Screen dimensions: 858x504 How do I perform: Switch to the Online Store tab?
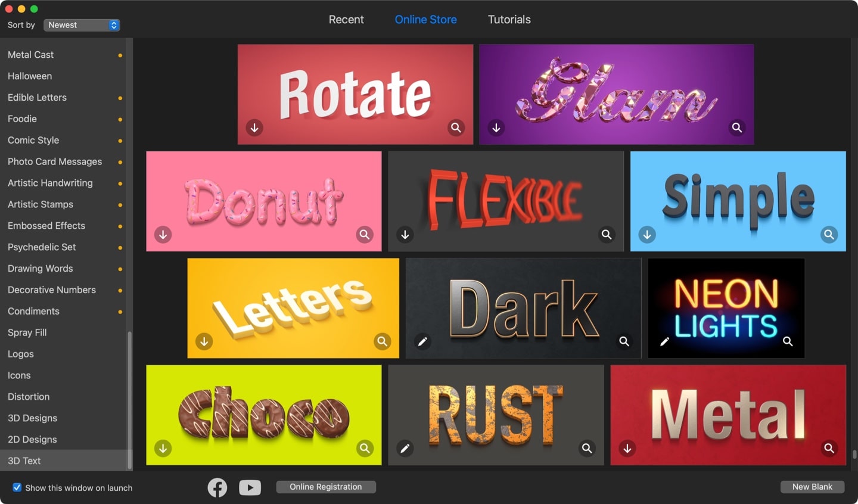point(425,20)
